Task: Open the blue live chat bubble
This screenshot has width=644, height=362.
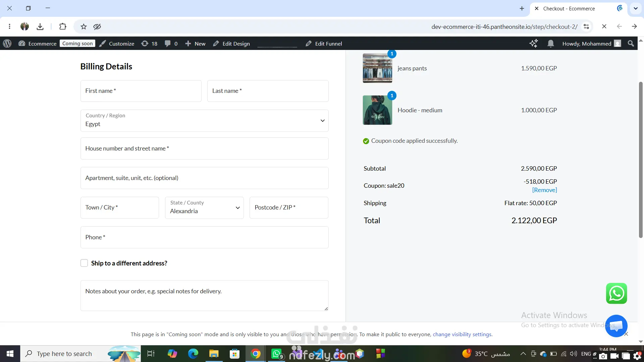Action: (x=616, y=326)
